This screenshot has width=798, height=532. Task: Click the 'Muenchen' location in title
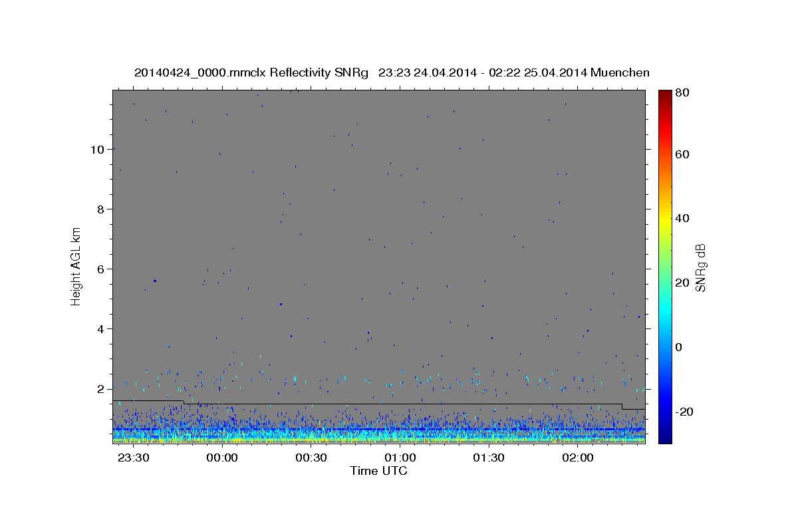[620, 72]
